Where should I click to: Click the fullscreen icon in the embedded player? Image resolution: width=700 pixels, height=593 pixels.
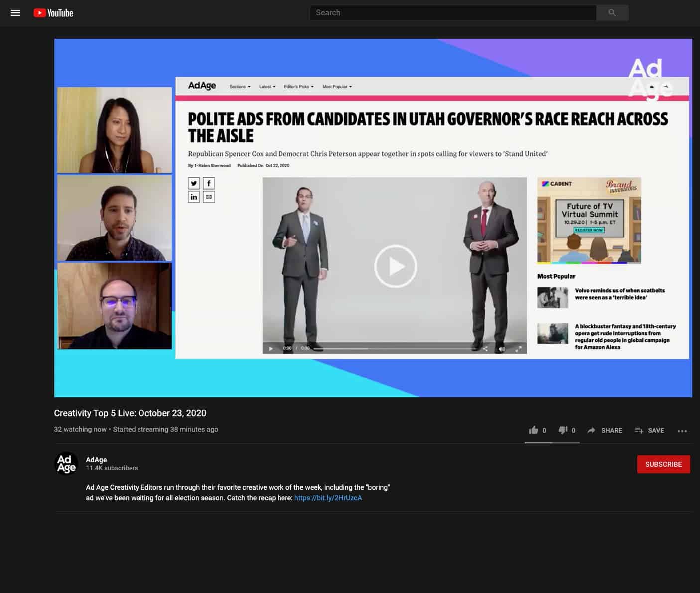click(x=518, y=348)
